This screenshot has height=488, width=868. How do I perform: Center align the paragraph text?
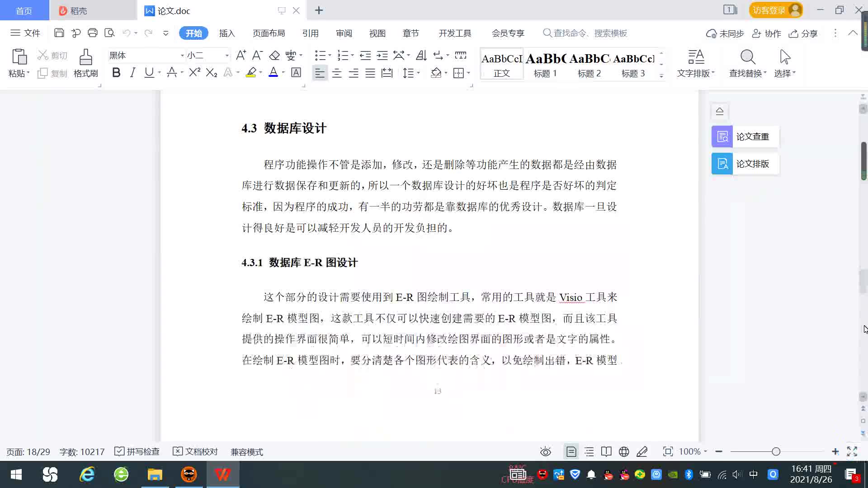click(336, 73)
